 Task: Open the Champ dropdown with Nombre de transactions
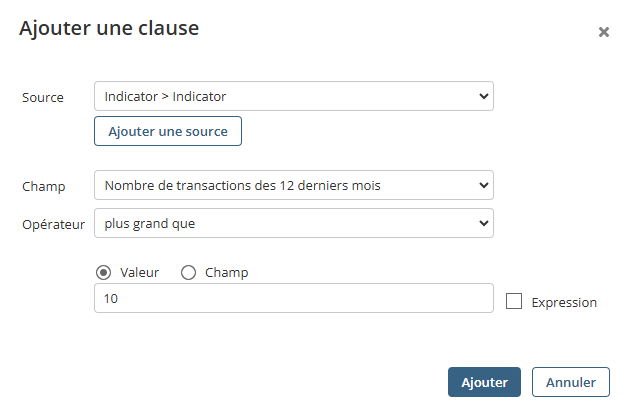point(294,185)
